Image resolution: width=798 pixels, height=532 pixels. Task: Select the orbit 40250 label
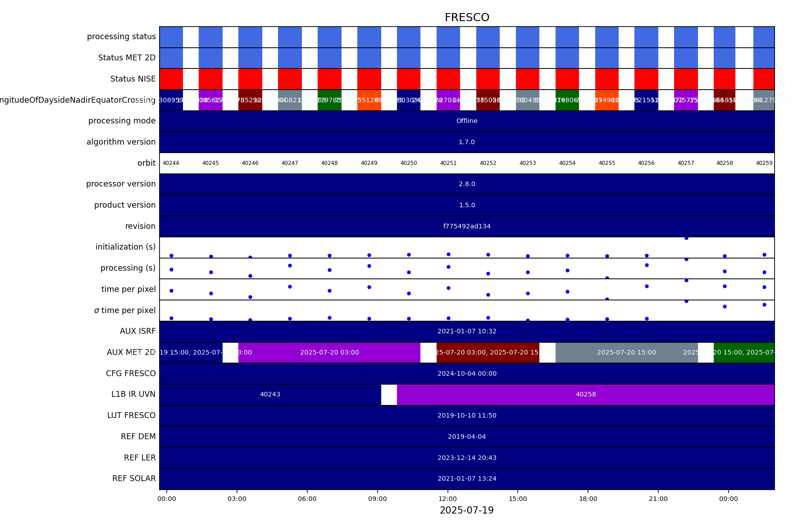409,163
